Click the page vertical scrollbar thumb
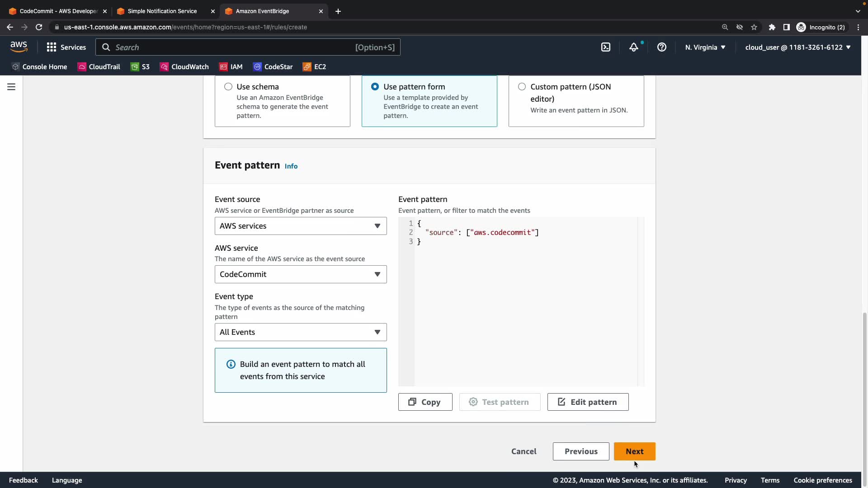868x488 pixels. coord(864,389)
